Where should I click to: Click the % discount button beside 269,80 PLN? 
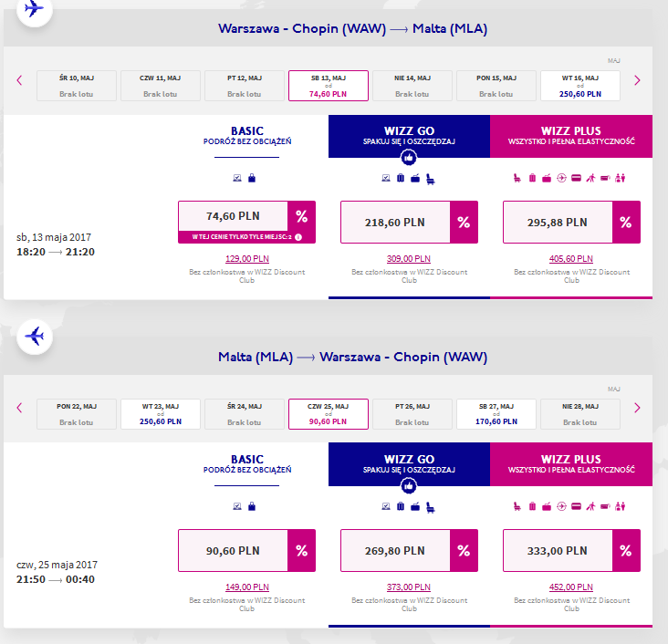(x=464, y=551)
